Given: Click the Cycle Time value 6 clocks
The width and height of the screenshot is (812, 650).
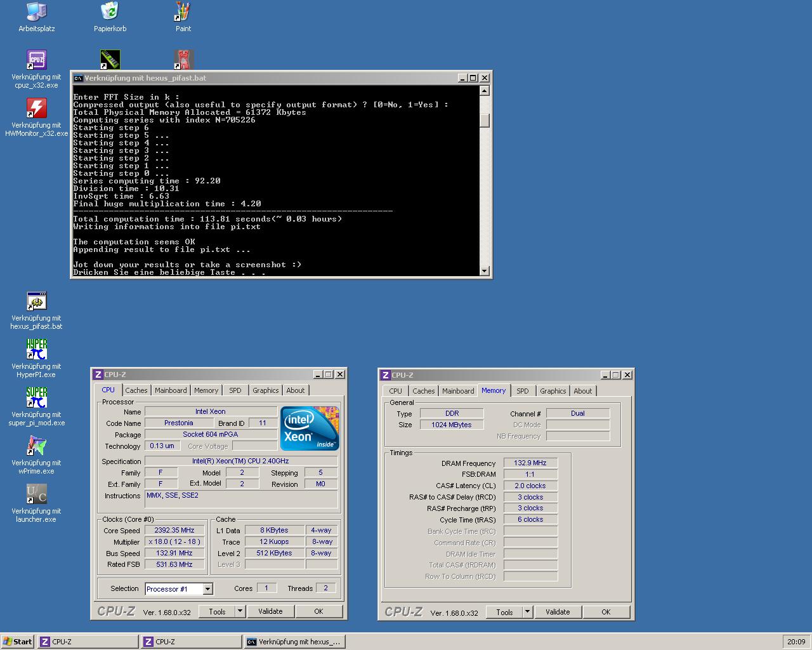Looking at the screenshot, I should coord(530,519).
